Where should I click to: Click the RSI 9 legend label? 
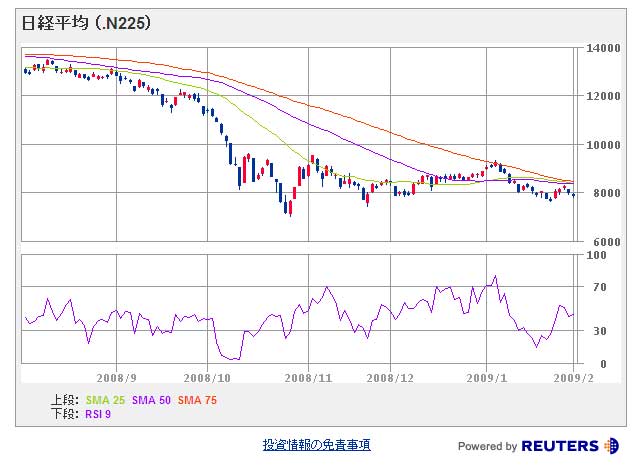tap(98, 414)
